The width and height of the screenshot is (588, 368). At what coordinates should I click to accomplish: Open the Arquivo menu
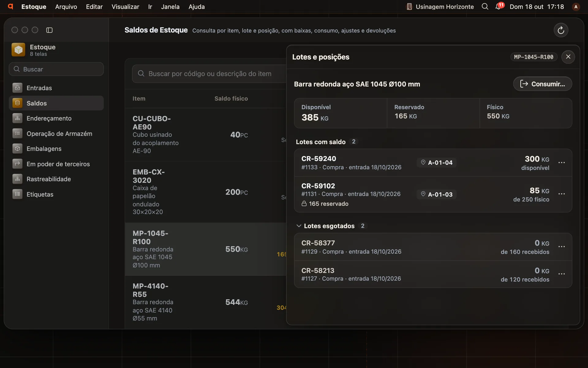(x=66, y=6)
